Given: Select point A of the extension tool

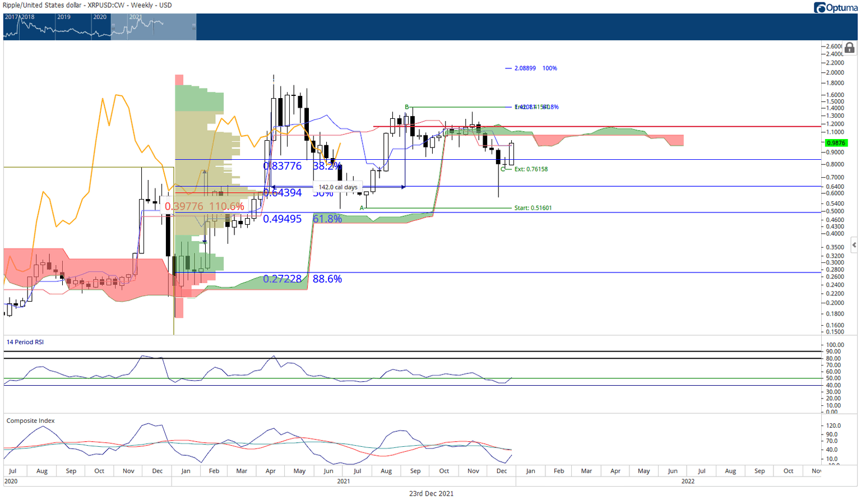Looking at the screenshot, I should point(362,208).
